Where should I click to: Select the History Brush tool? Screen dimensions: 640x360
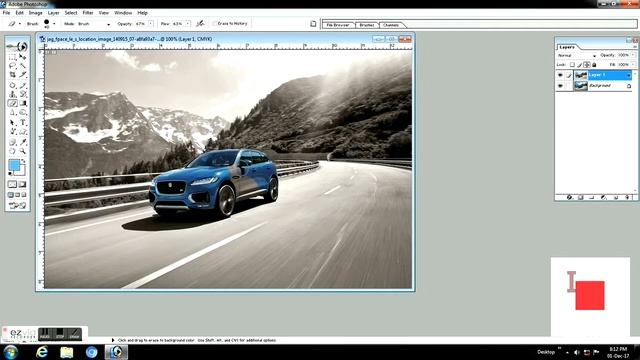[x=23, y=94]
